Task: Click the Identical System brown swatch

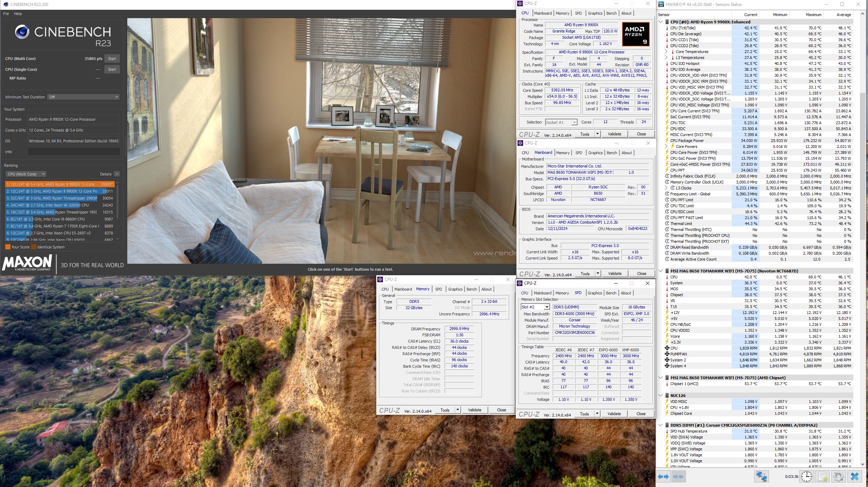Action: coord(34,247)
